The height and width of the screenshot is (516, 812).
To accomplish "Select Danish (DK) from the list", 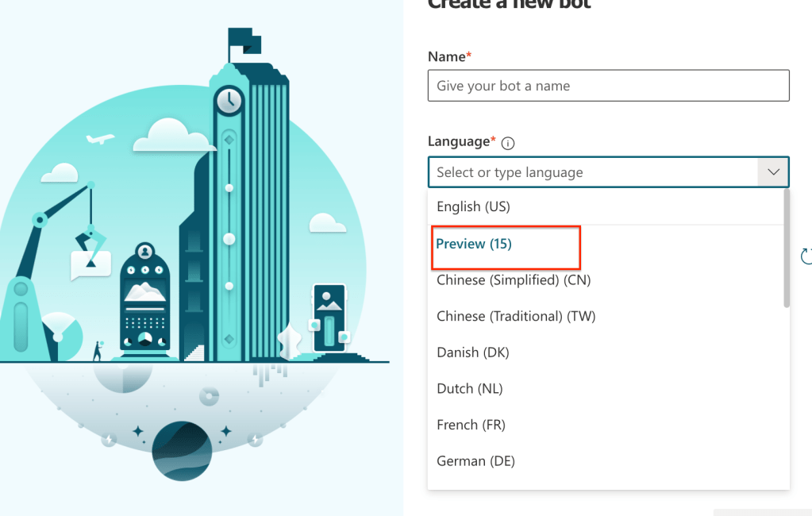I will pos(473,352).
